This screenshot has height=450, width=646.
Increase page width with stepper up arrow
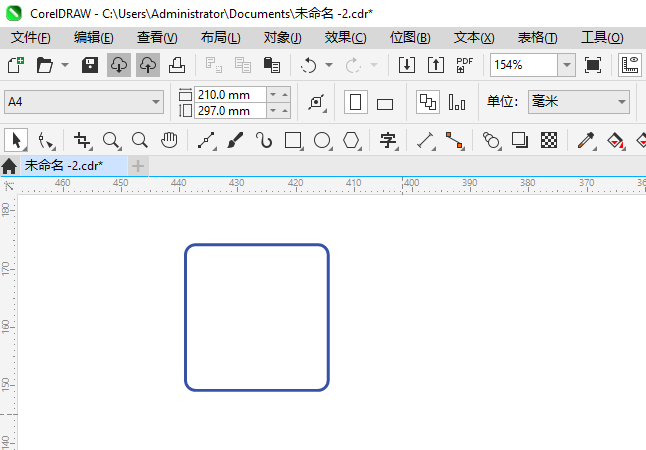[285, 95]
